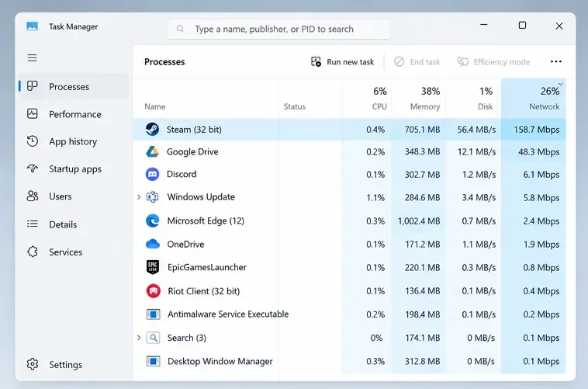Sort by the CPU column header
This screenshot has height=389, width=588.
[379, 106]
